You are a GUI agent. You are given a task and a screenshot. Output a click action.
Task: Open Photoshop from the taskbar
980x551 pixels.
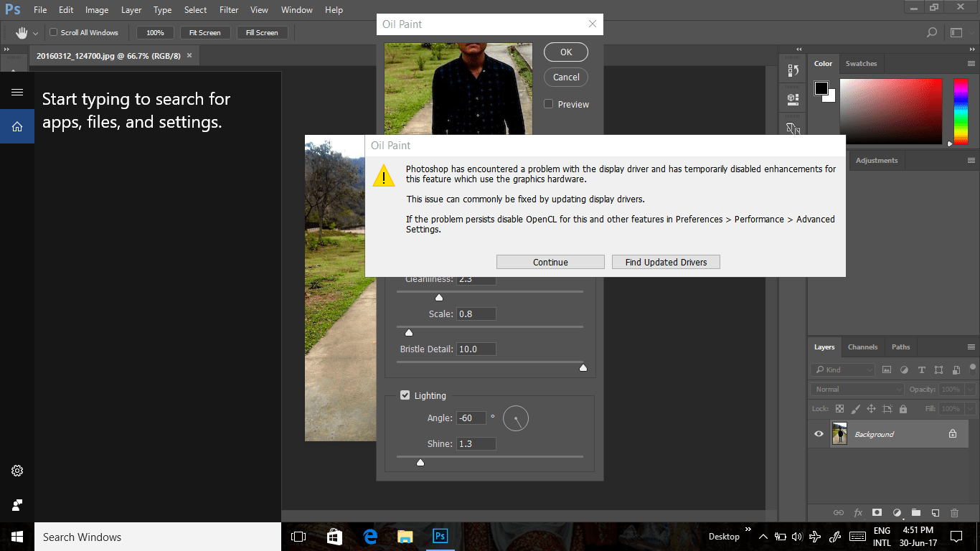(x=440, y=536)
